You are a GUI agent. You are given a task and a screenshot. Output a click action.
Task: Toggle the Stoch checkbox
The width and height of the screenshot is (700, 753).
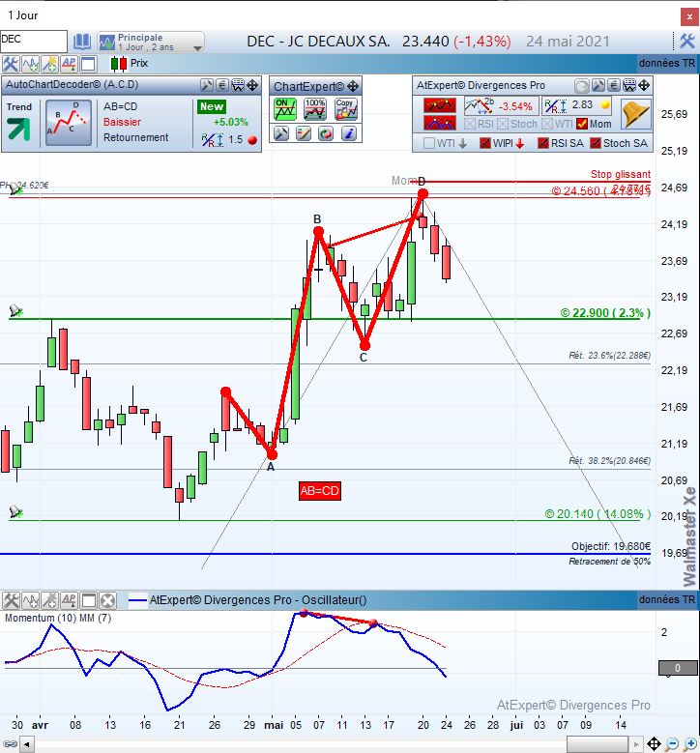coord(503,124)
